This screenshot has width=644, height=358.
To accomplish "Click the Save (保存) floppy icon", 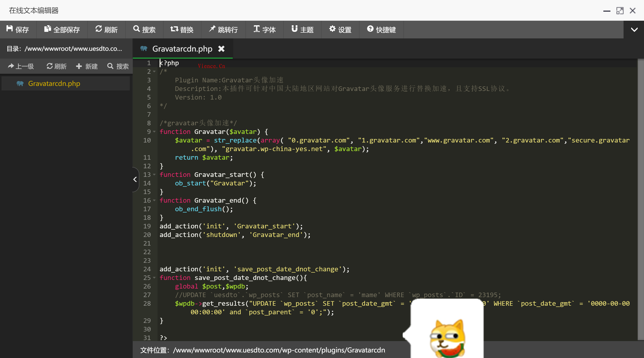I will 10,29.
